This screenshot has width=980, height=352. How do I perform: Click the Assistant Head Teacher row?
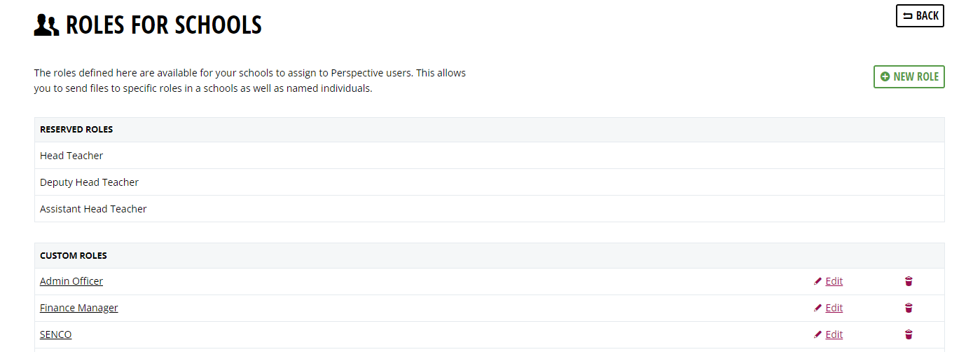[489, 209]
